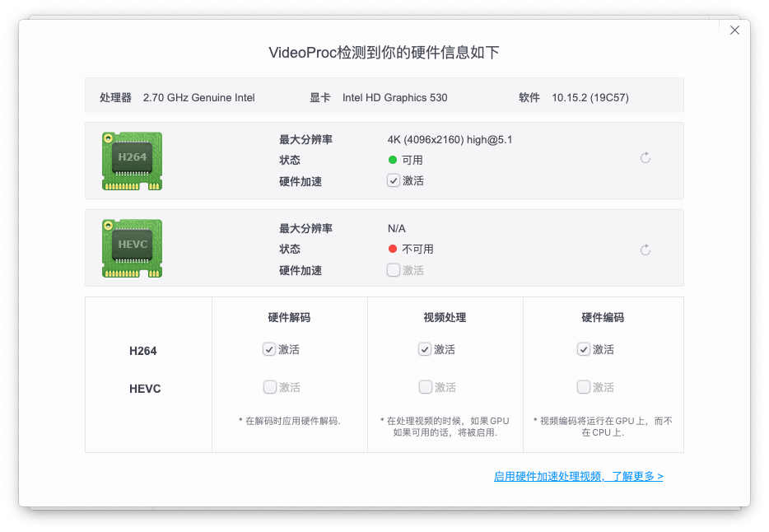Click the dialog title VideoProc检测到你的硬件信息如下

(384, 53)
